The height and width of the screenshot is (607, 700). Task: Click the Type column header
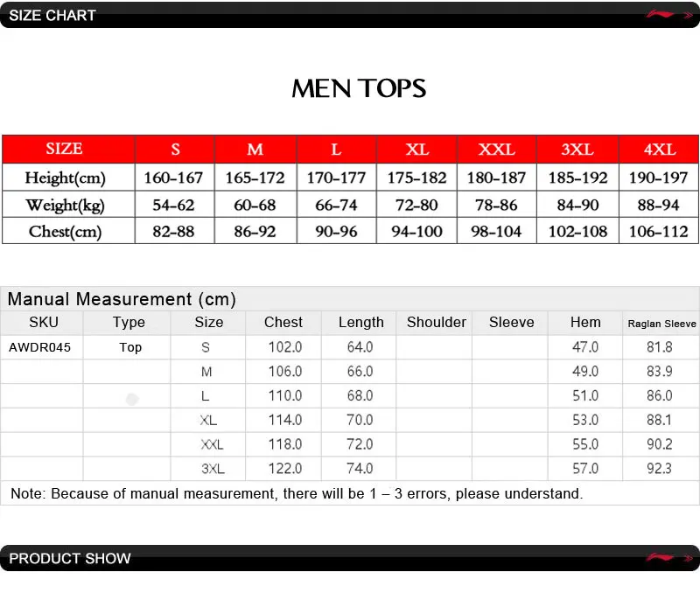click(x=129, y=322)
